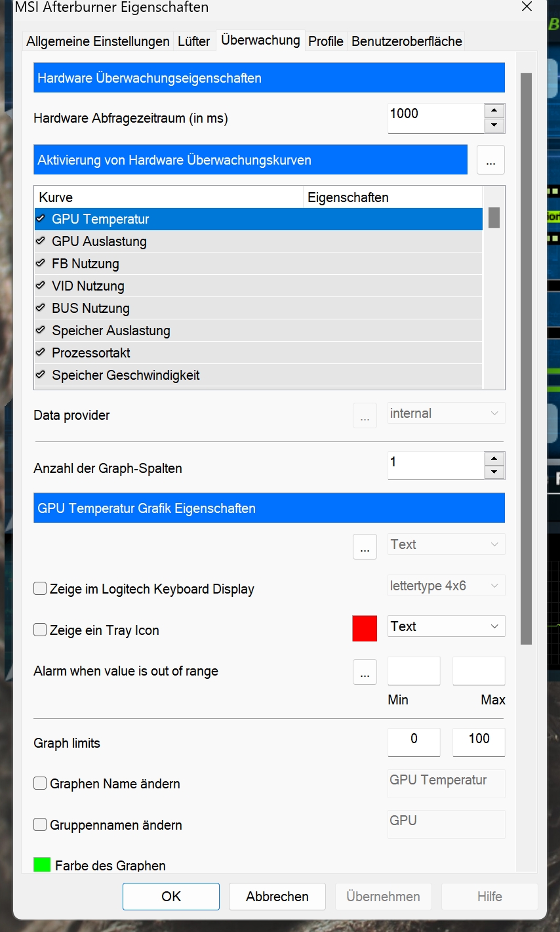560x932 pixels.
Task: Toggle the GPU Auslastung curve checkmark
Action: pos(41,241)
